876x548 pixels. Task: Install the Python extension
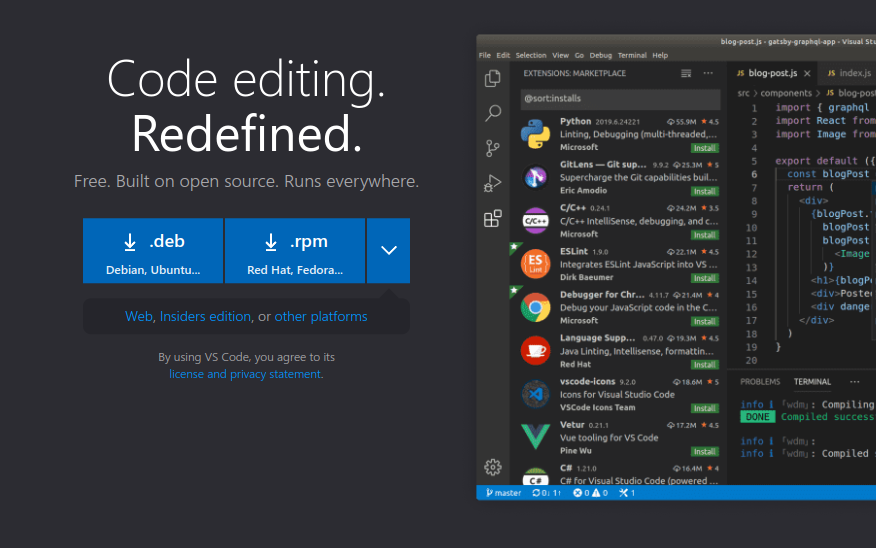[704, 148]
